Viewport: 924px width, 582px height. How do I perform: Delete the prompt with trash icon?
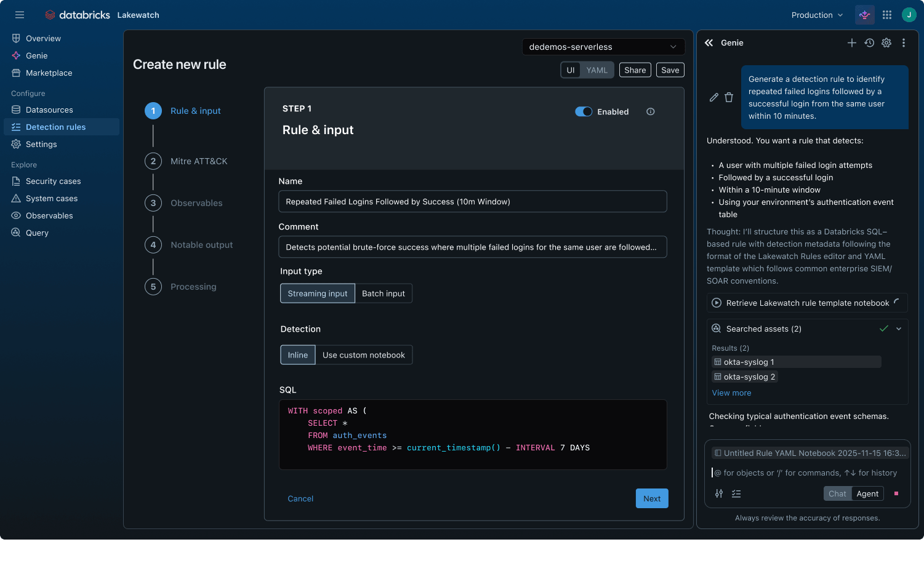729,97
